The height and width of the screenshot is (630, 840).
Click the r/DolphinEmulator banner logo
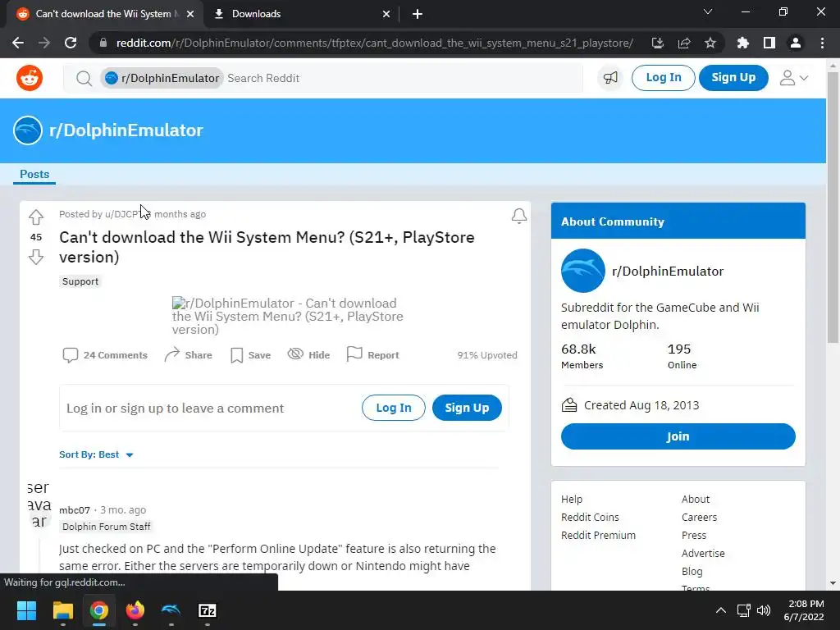28,130
